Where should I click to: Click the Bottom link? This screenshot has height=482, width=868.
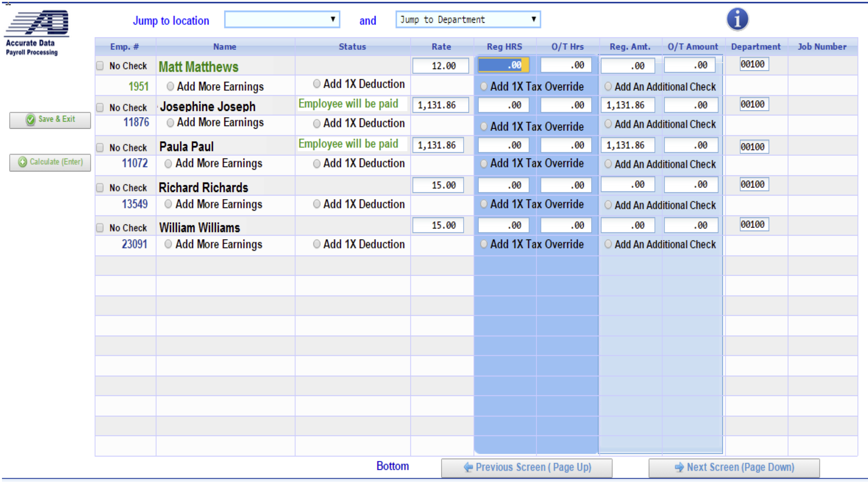392,466
